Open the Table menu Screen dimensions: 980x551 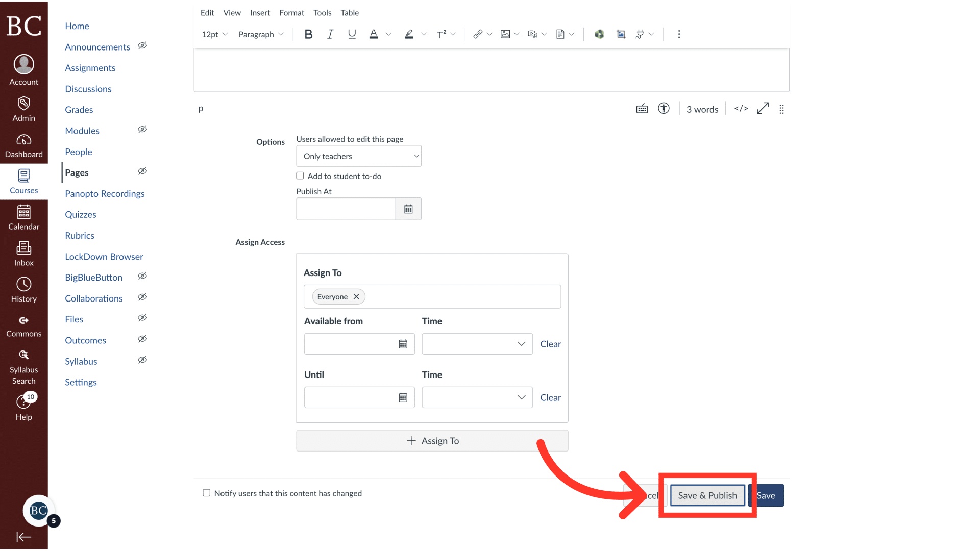349,12
